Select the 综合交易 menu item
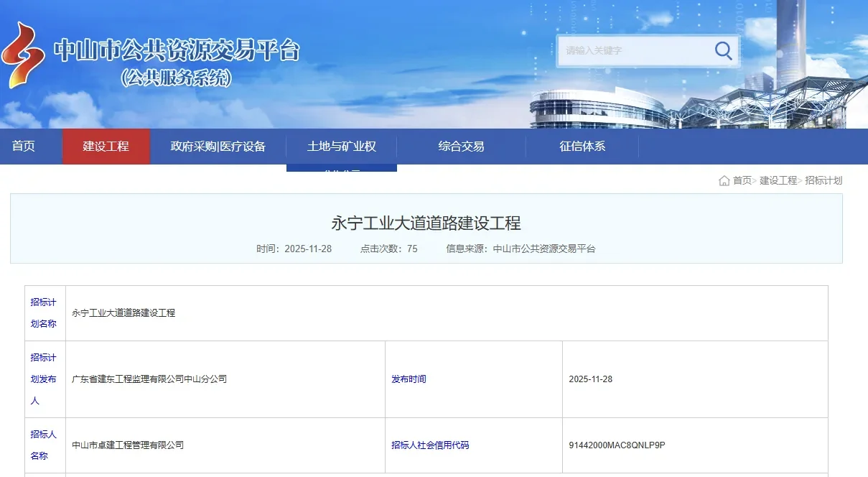 [x=462, y=146]
